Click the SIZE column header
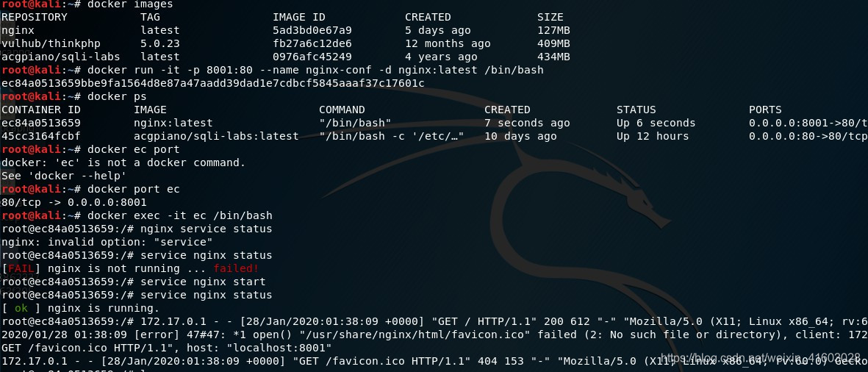The image size is (868, 372). tap(550, 17)
